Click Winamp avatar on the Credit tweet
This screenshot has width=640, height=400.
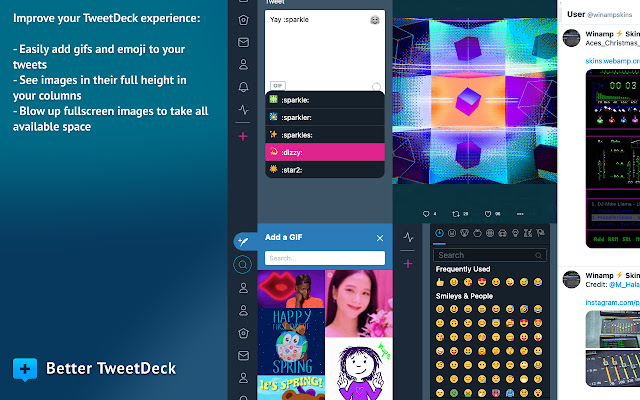coord(571,280)
